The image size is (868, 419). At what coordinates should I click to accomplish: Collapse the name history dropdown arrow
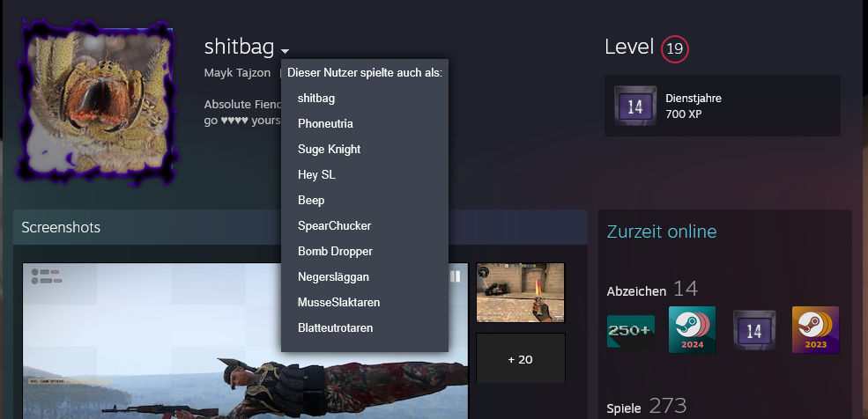click(x=285, y=51)
